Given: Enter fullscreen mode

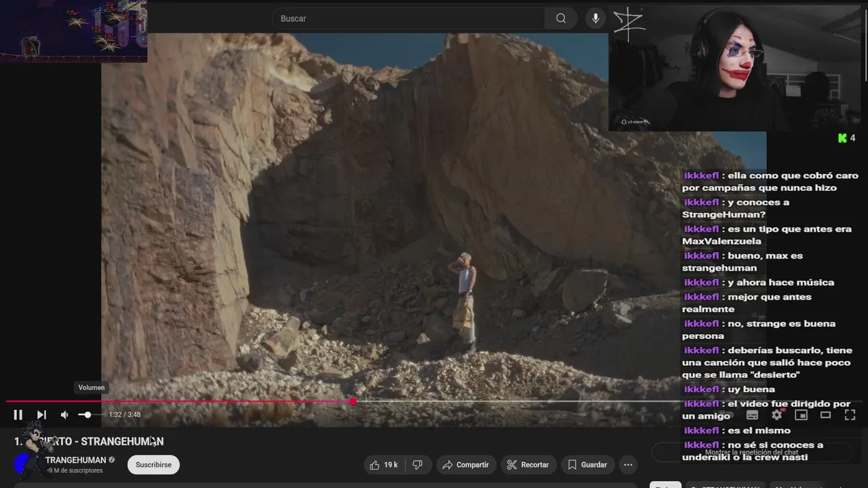Looking at the screenshot, I should [x=850, y=415].
